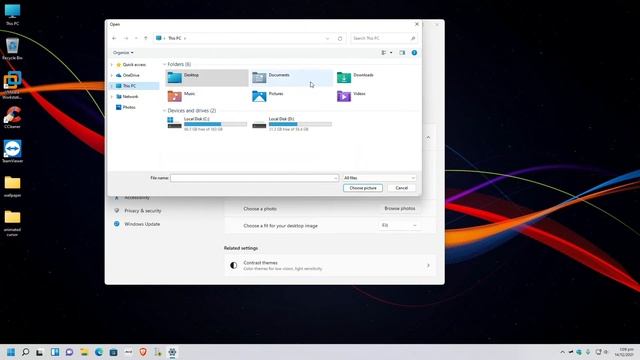This screenshot has width=640, height=360.
Task: Go back using the Open dialog back arrow
Action: (114, 38)
